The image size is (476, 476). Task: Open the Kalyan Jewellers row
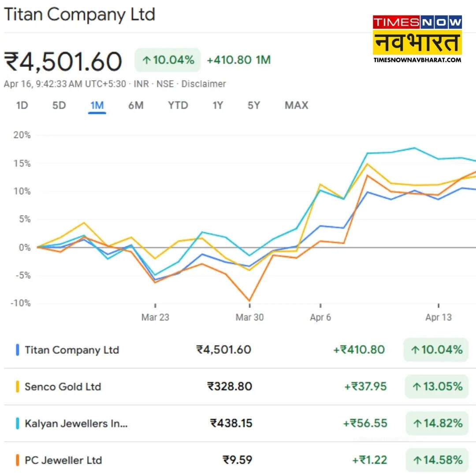76,424
